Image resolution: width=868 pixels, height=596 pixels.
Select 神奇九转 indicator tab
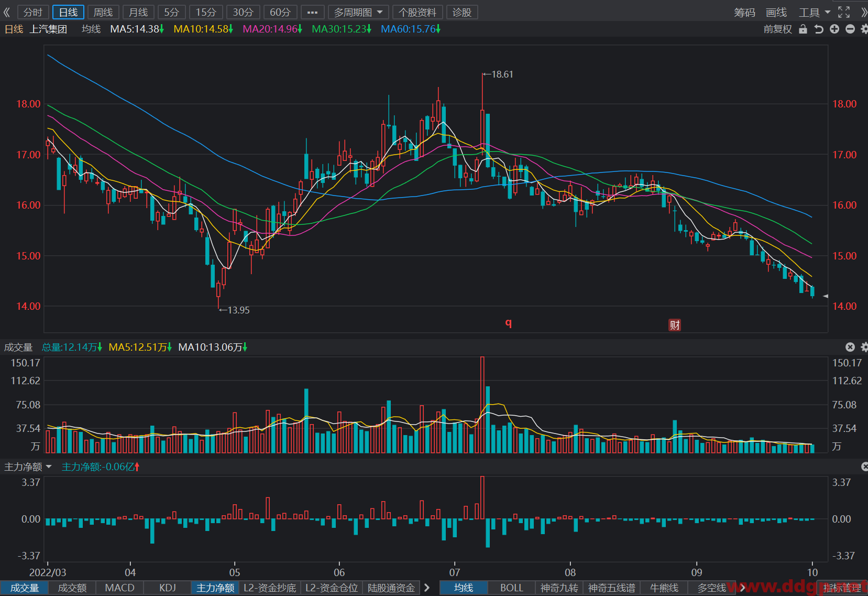[x=559, y=588]
